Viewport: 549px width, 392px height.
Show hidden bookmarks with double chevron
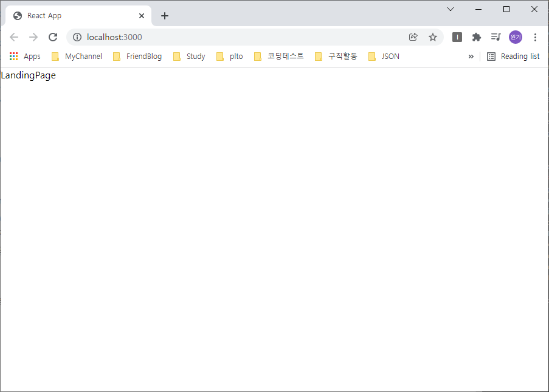click(x=471, y=57)
